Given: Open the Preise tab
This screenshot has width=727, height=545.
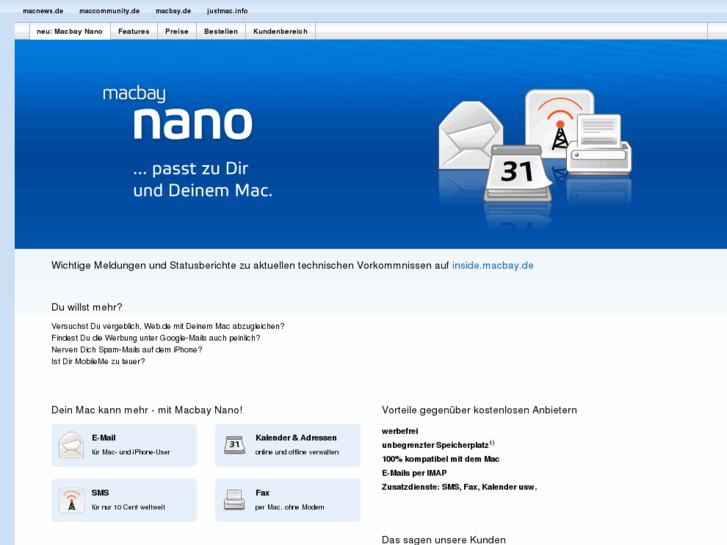Looking at the screenshot, I should tap(177, 32).
